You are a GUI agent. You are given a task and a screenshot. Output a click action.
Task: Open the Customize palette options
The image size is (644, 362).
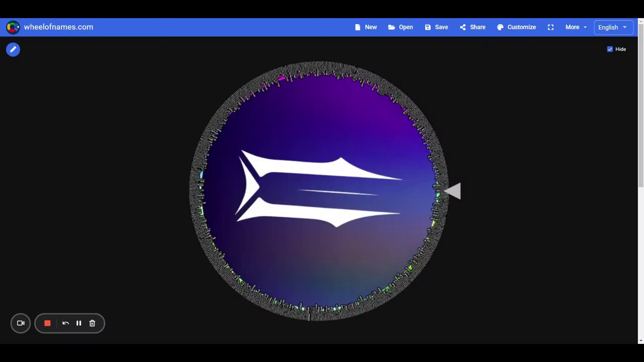516,27
